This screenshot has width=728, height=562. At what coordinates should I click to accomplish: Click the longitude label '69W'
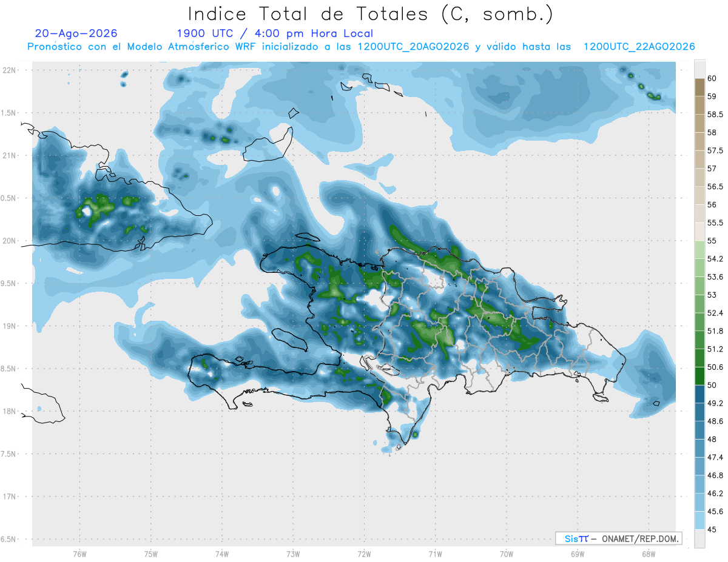pos(577,554)
